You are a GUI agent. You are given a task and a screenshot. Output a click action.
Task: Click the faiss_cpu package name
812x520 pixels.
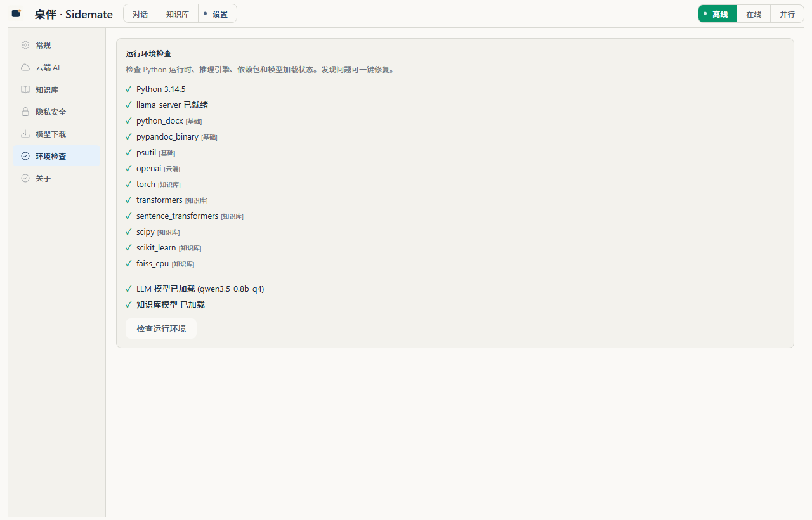152,264
